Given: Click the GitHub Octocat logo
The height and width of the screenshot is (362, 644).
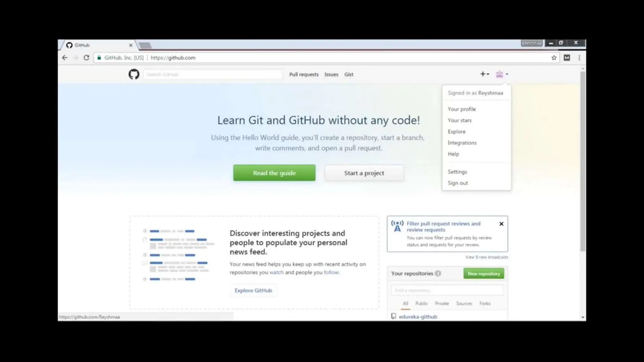Looking at the screenshot, I should coord(134,74).
